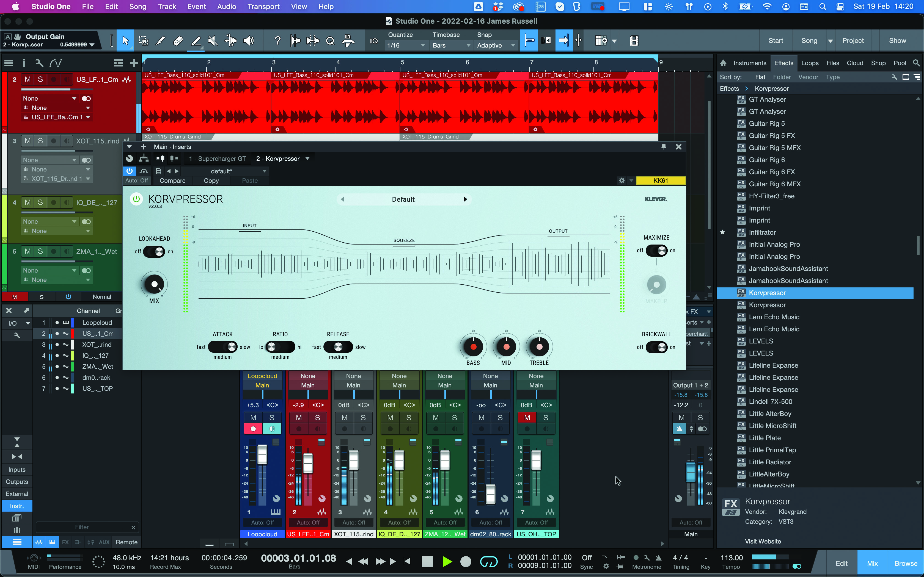The width and height of the screenshot is (924, 577).
Task: Click the Loop toggle in transport
Action: point(488,561)
